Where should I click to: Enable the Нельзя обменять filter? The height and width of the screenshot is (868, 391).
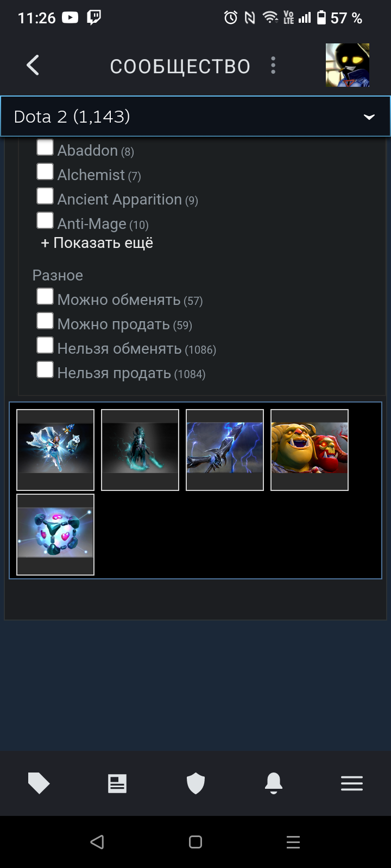[x=45, y=346]
